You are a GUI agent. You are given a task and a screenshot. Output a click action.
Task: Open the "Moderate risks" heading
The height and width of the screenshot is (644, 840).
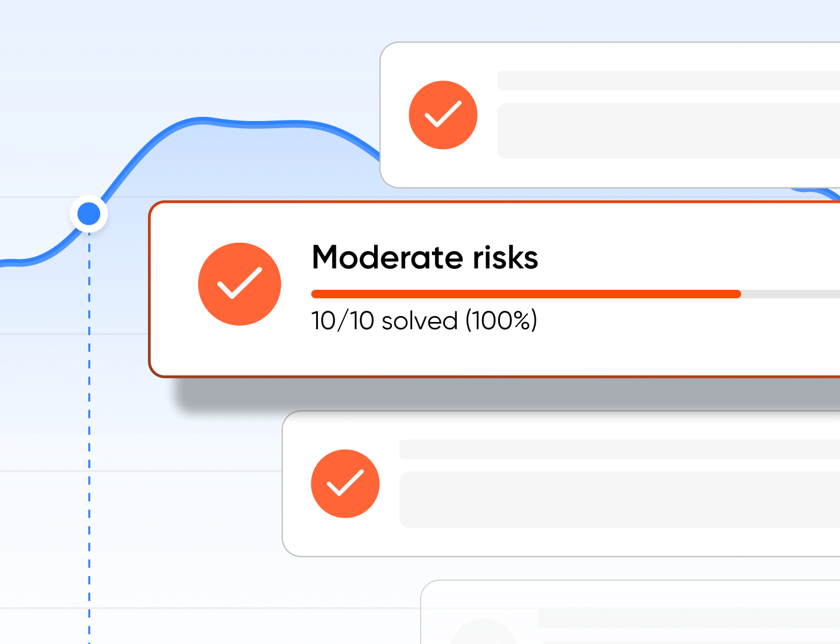[425, 258]
